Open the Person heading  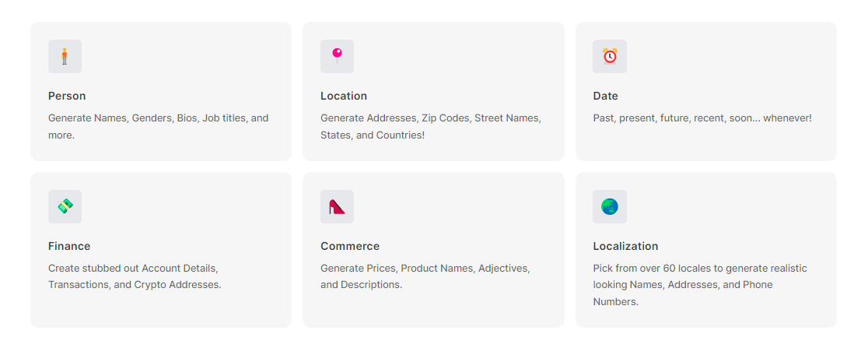coord(67,96)
